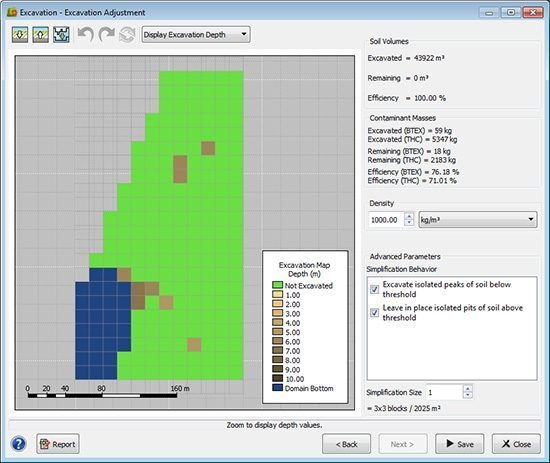550x463 pixels.
Task: Click the Close button at bottom right
Action: (x=516, y=444)
